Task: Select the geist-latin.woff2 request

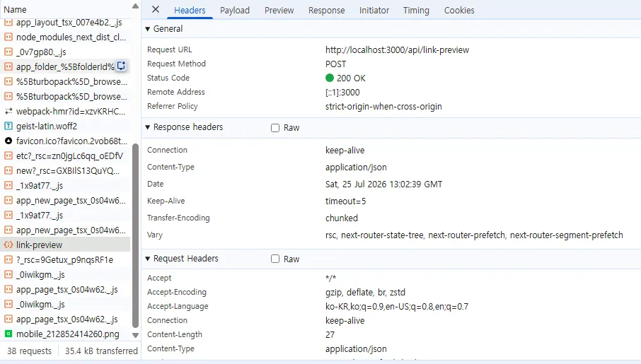Action: pyautogui.click(x=65, y=127)
